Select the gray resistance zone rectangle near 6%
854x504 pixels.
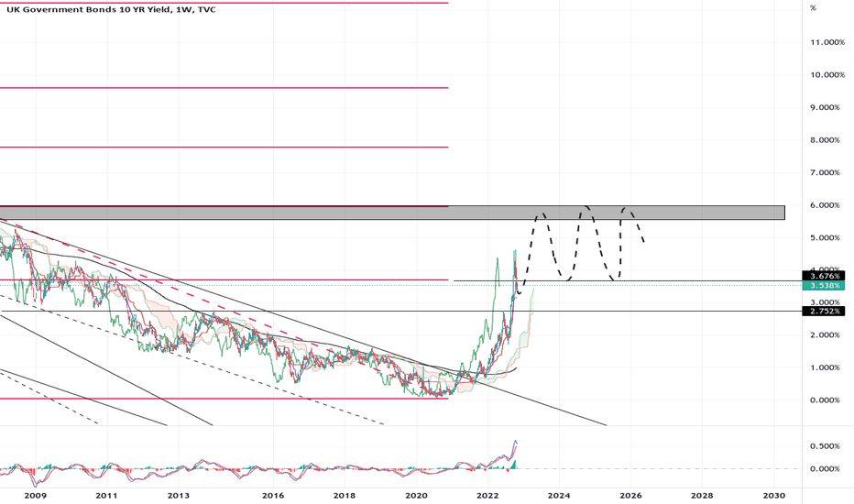[392, 213]
